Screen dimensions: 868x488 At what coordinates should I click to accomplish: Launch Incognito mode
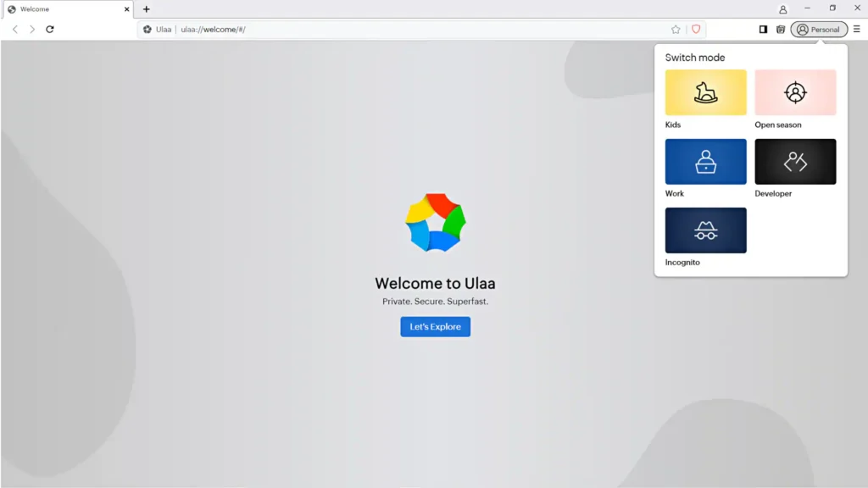(705, 230)
